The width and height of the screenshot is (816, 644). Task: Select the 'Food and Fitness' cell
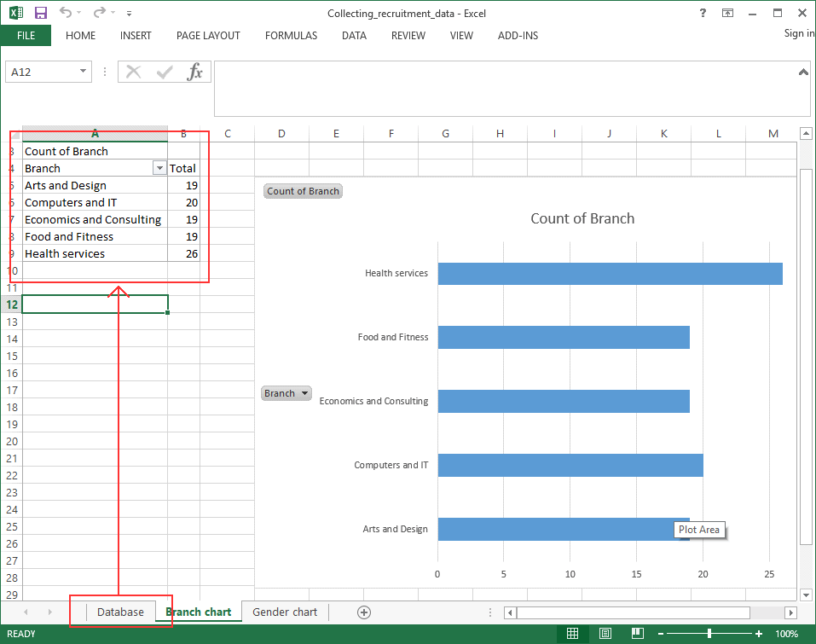click(95, 236)
